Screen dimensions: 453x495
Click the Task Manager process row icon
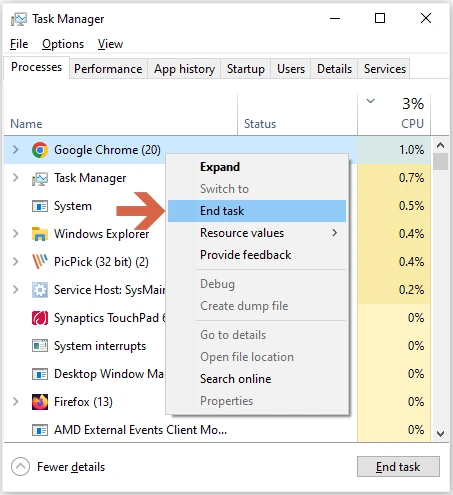(40, 178)
